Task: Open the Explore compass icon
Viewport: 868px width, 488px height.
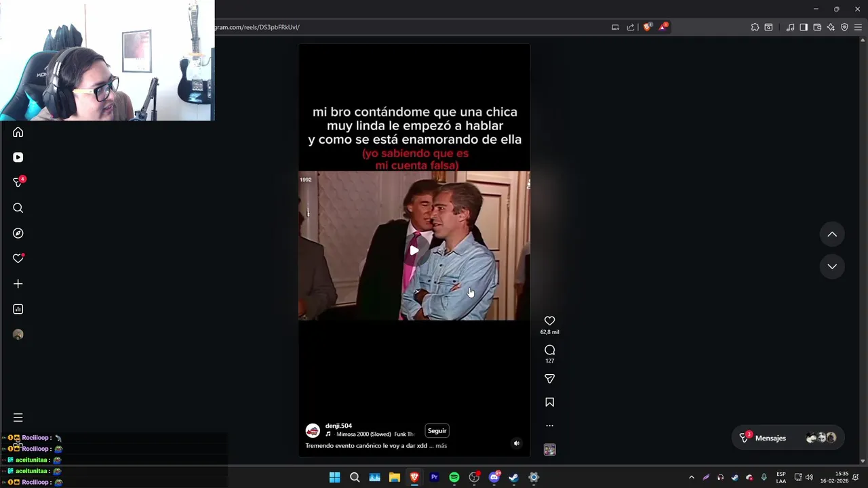Action: tap(18, 233)
